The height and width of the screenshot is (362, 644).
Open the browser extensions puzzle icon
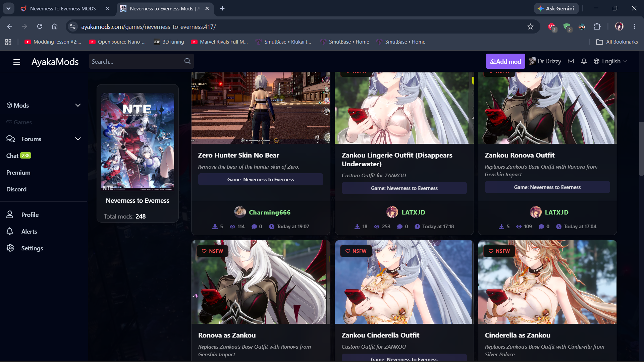597,26
